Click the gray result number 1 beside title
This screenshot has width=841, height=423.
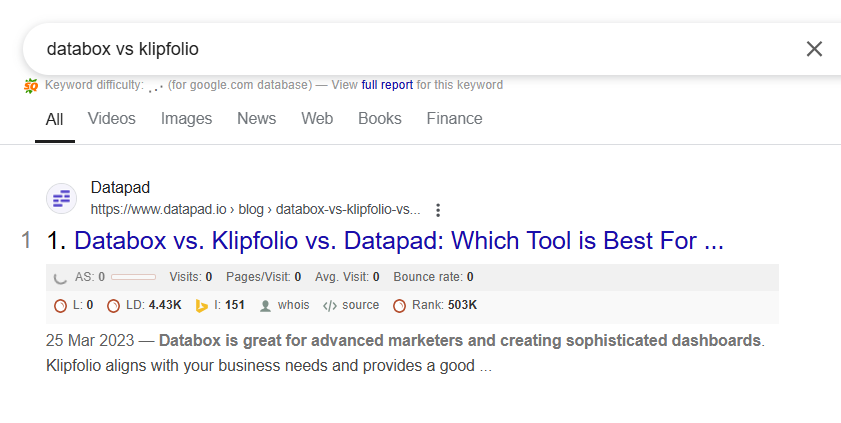26,240
